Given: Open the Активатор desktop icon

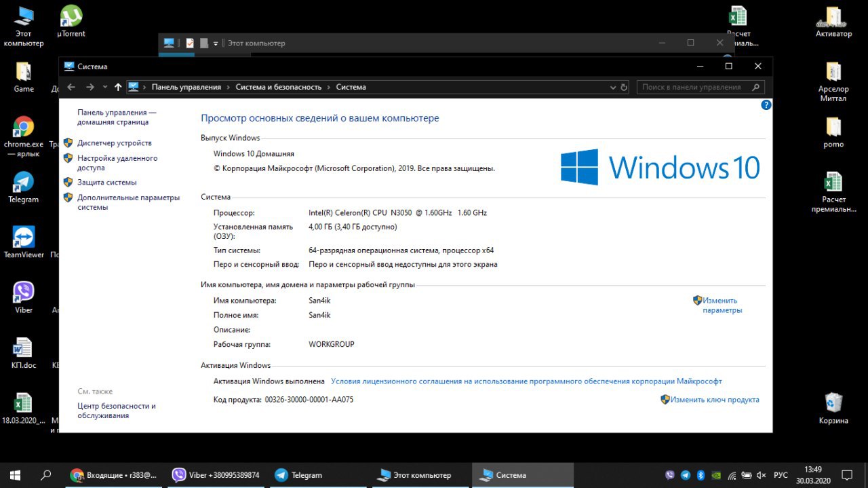Looking at the screenshot, I should pos(833,21).
